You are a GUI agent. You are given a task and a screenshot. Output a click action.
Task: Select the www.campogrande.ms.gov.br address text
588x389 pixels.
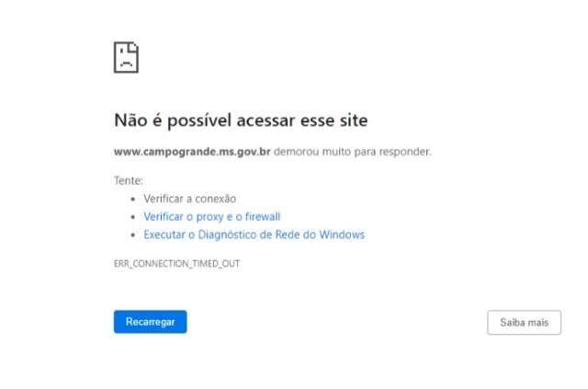point(192,152)
